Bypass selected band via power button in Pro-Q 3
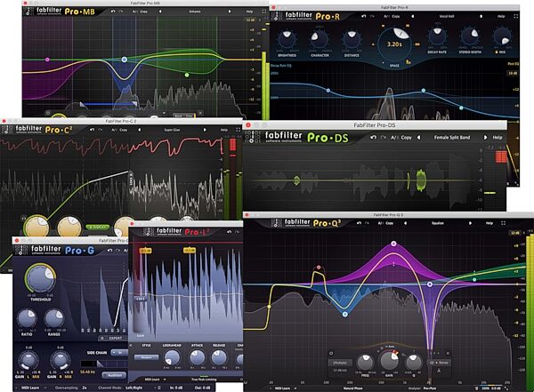Image resolution: width=534 pixels, height=392 pixels. coord(331,353)
